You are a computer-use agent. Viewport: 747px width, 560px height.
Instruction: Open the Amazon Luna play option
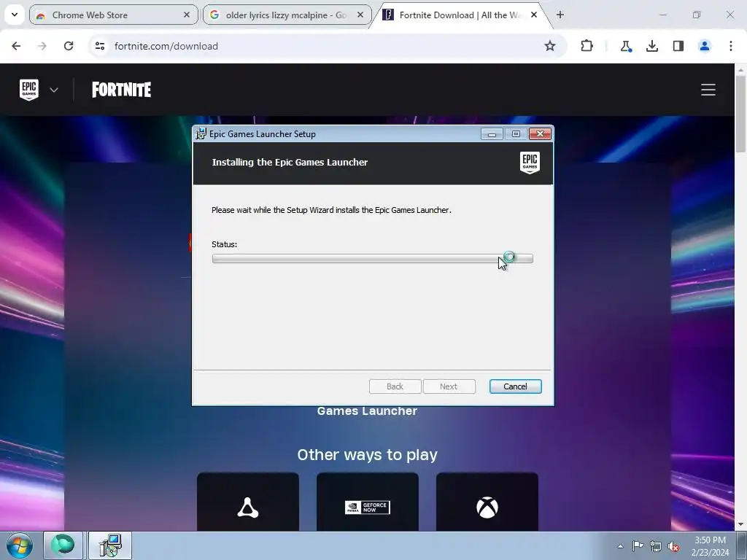(248, 502)
